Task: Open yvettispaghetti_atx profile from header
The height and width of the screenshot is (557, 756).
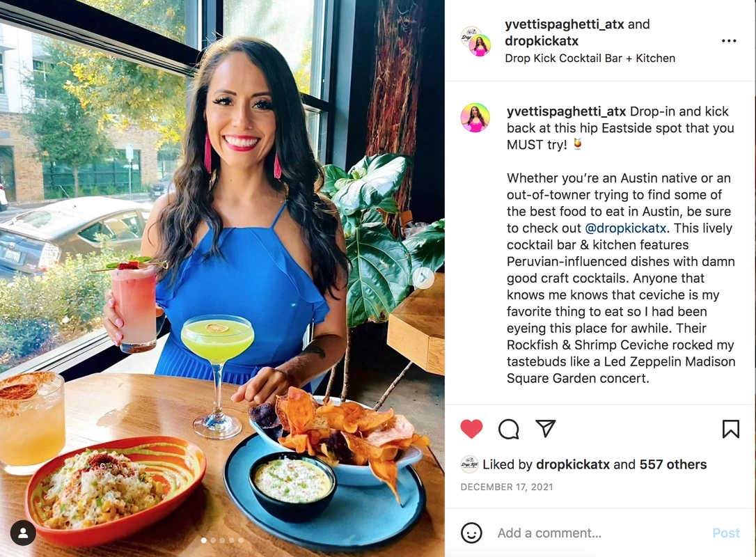Action: [x=564, y=24]
